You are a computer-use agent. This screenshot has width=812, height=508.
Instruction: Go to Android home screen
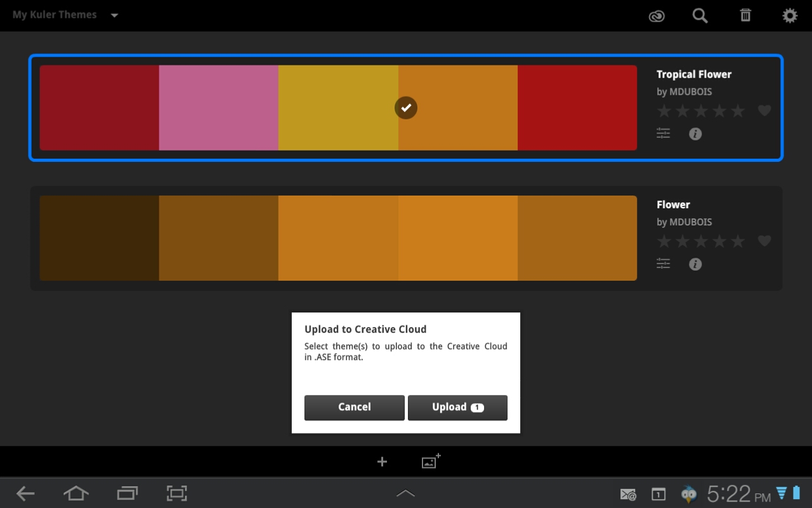pos(76,493)
